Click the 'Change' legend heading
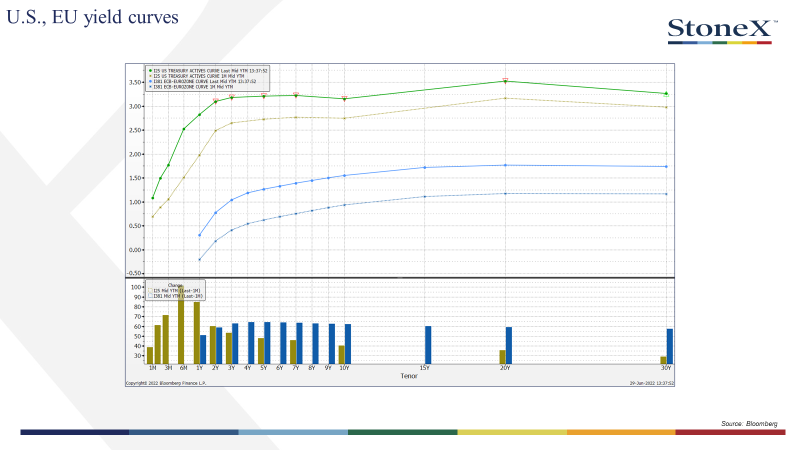The height and width of the screenshot is (450, 800). [175, 286]
